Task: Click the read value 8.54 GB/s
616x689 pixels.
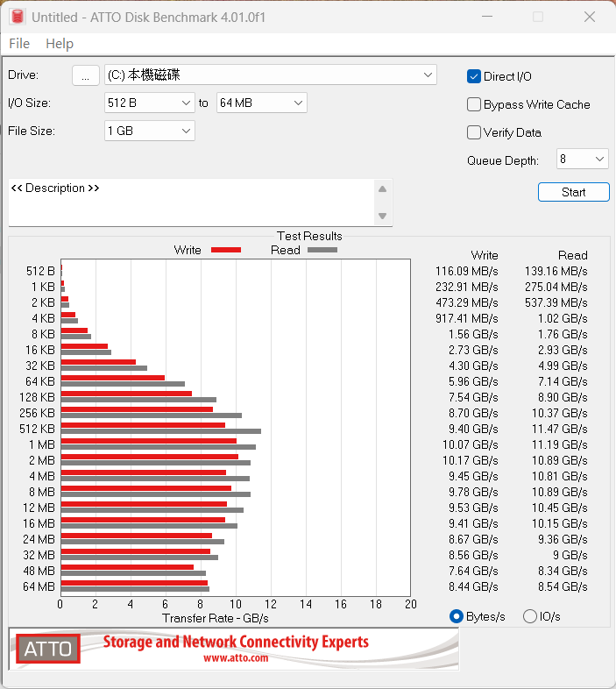Action: pos(563,586)
